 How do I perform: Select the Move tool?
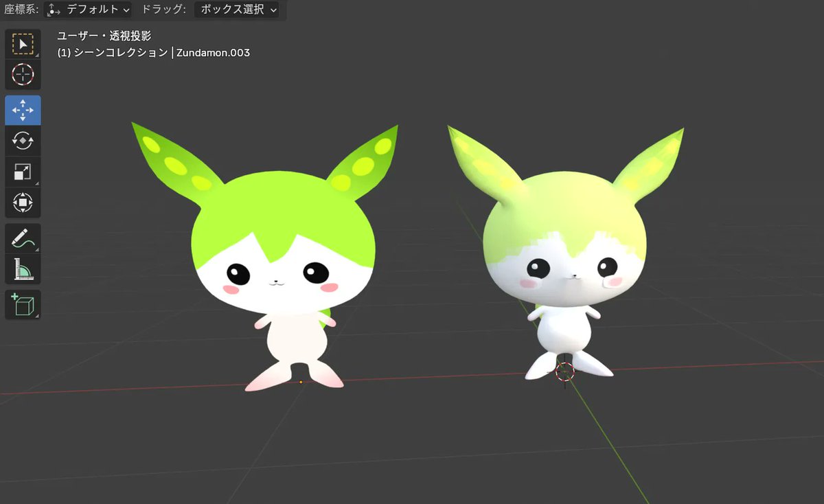[23, 111]
